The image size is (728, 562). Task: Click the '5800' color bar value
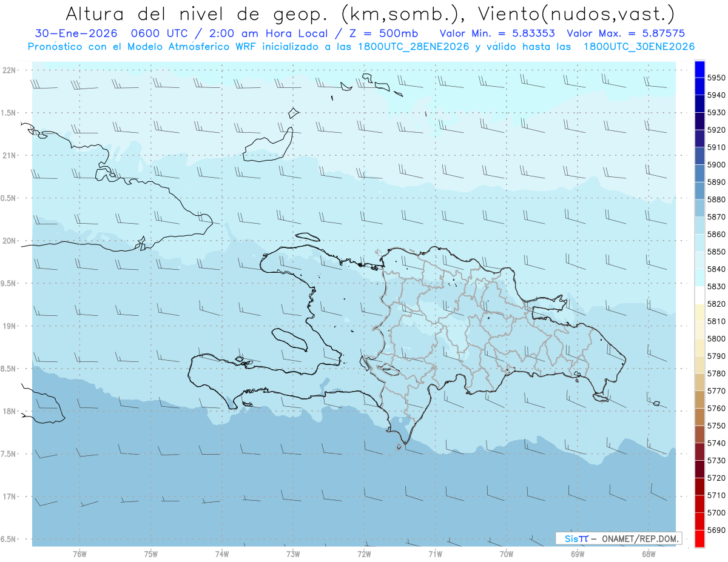(716, 339)
